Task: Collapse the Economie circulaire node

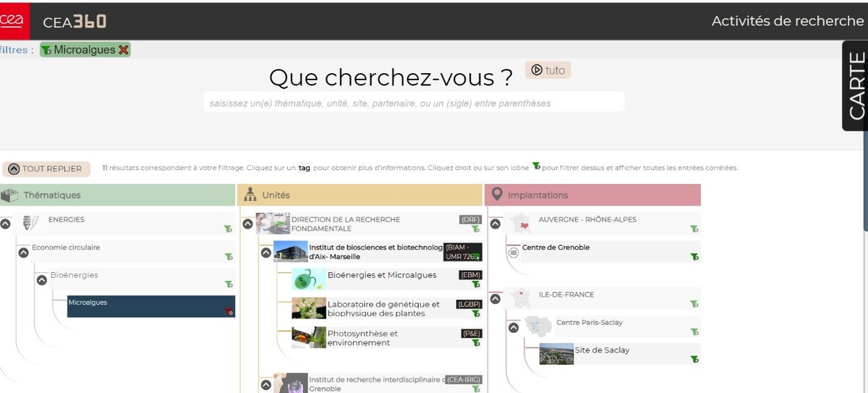Action: point(23,253)
